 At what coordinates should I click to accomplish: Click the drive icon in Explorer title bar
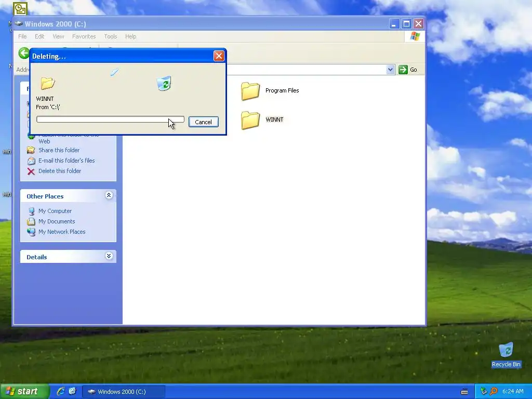(x=19, y=24)
